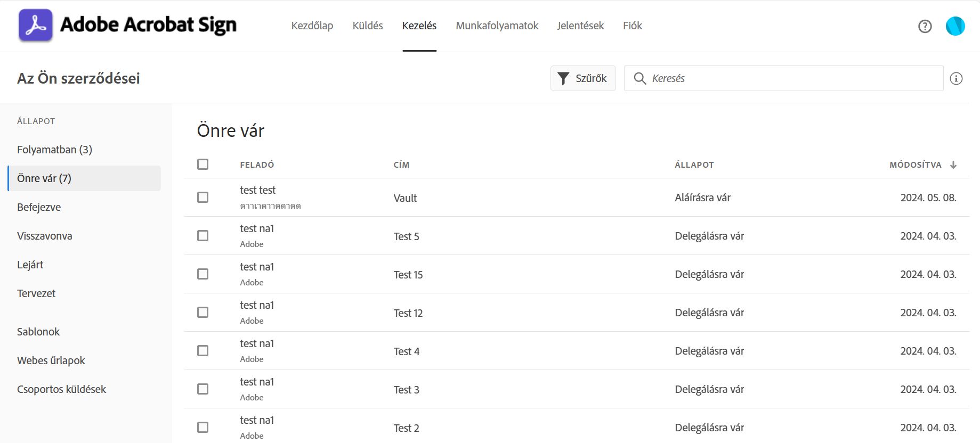Select the Test 5 row checkbox
This screenshot has width=980, height=443.
point(203,236)
